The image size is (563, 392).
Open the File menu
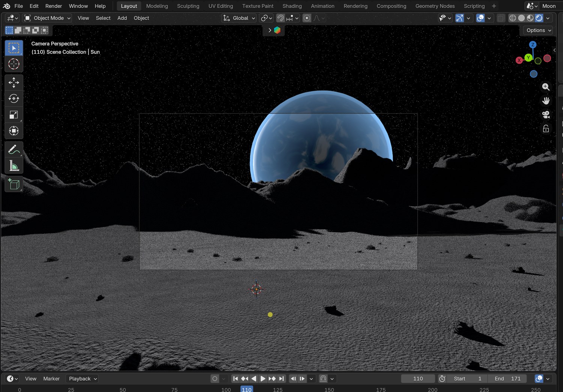19,6
